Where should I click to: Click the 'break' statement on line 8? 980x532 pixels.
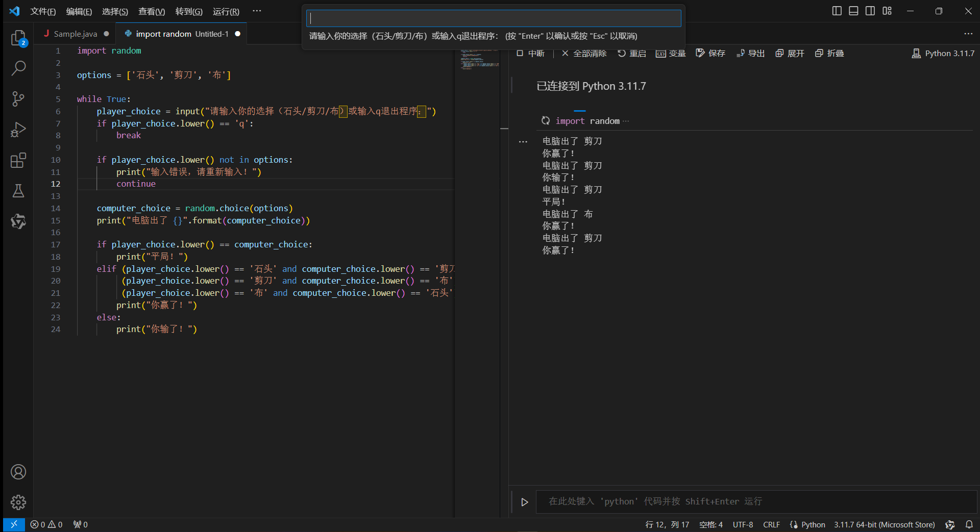[x=128, y=136]
